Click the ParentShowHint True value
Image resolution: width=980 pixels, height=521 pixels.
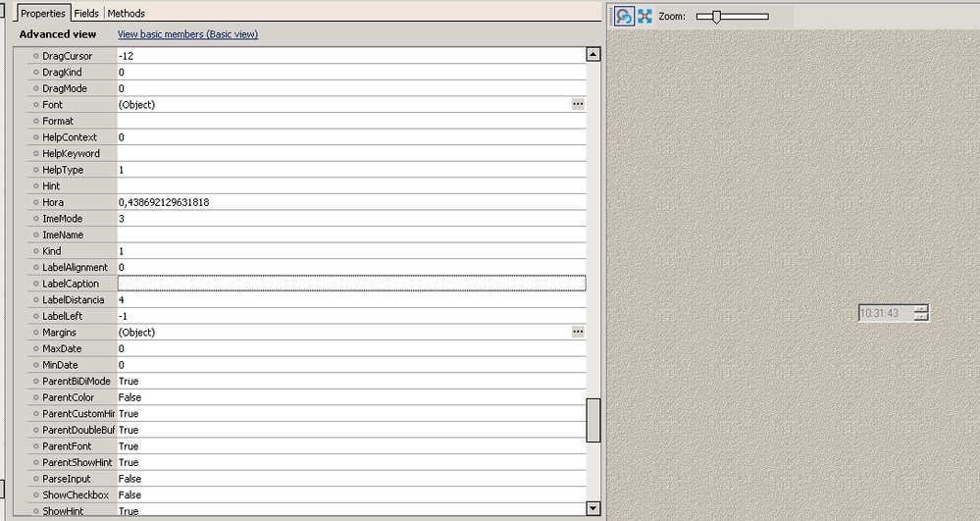(x=129, y=462)
